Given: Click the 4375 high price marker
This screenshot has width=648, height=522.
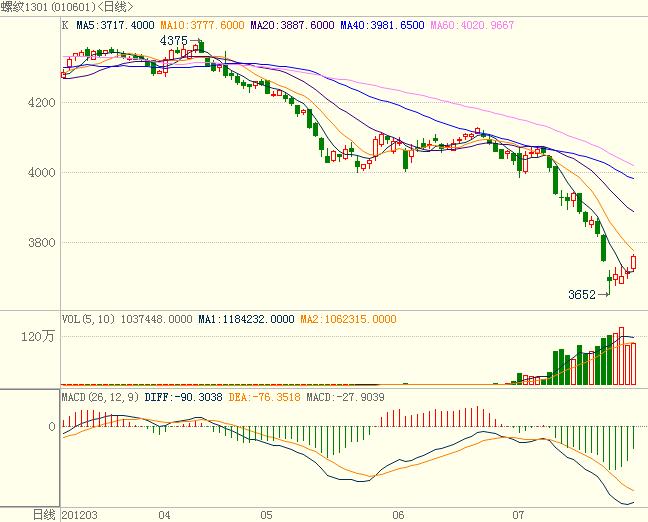Looking at the screenshot, I should (x=176, y=40).
